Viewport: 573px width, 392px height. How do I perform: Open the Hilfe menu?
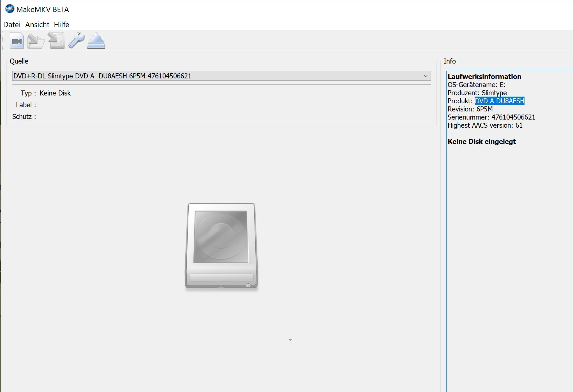point(61,25)
